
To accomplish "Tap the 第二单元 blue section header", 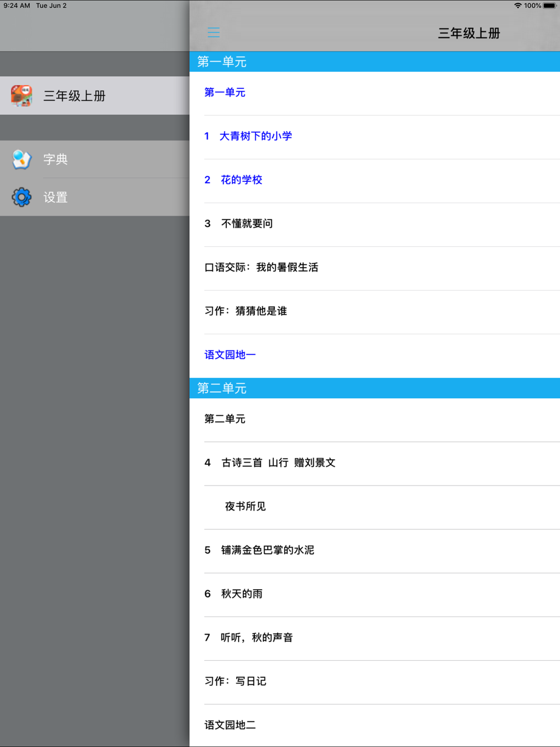I will [x=375, y=388].
